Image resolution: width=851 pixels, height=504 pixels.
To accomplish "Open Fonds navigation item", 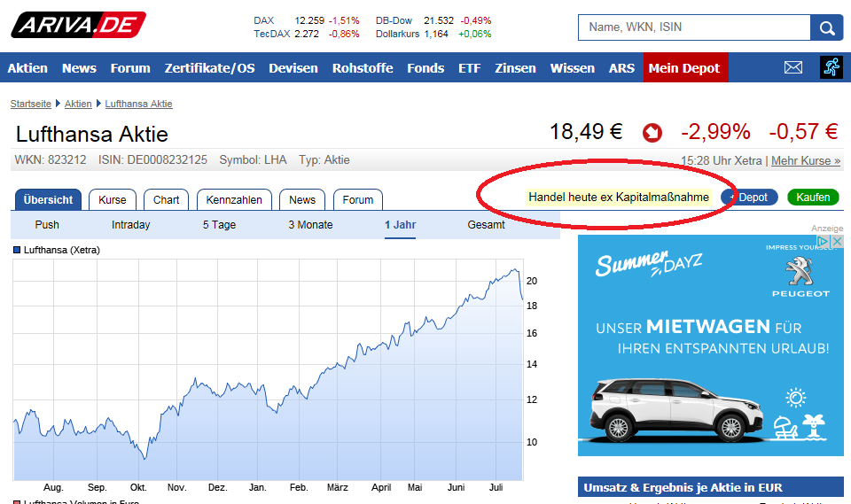I will (x=425, y=68).
